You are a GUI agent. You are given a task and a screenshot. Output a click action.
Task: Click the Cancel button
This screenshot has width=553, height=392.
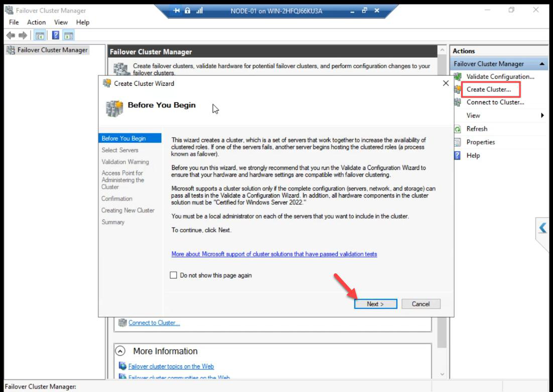(x=421, y=304)
